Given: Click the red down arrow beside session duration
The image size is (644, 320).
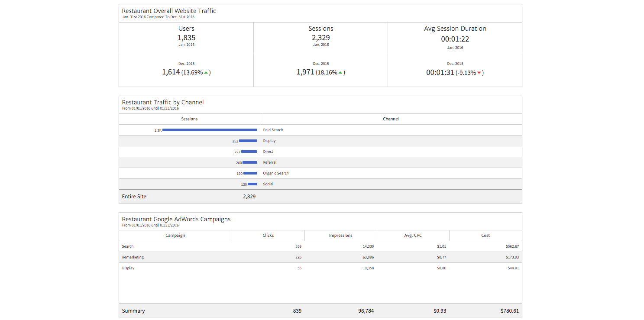Looking at the screenshot, I should (x=479, y=73).
